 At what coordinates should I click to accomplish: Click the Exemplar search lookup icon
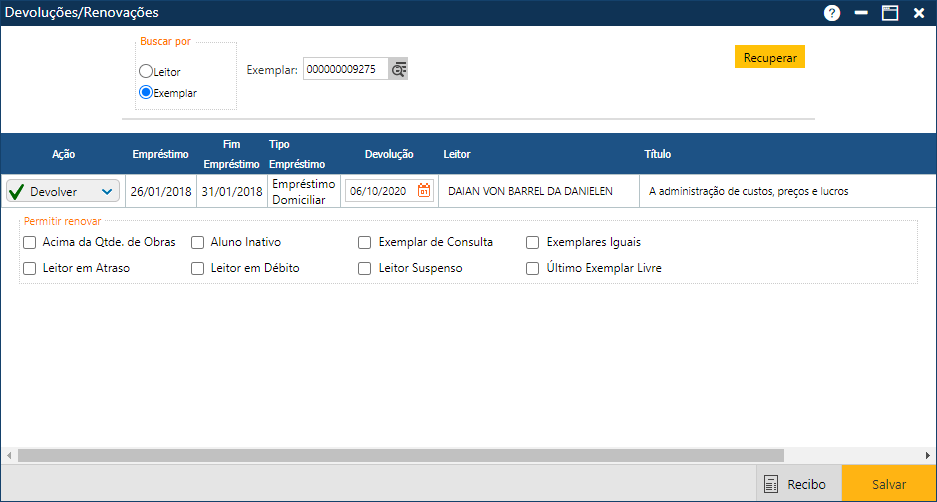point(400,69)
